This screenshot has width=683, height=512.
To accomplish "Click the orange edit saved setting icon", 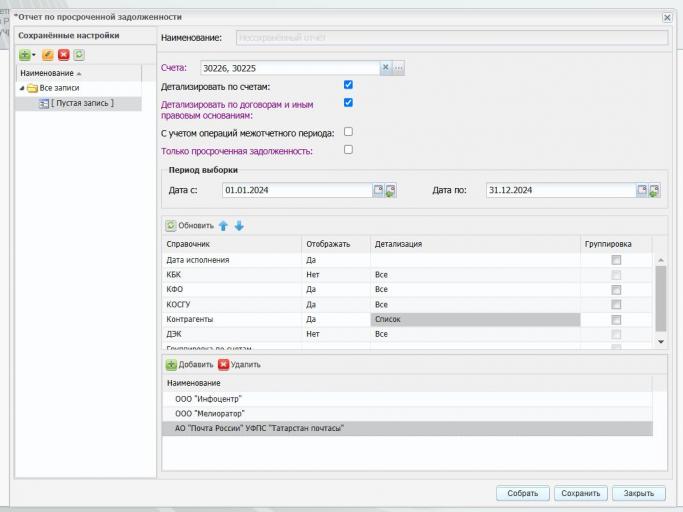I will [x=47, y=55].
